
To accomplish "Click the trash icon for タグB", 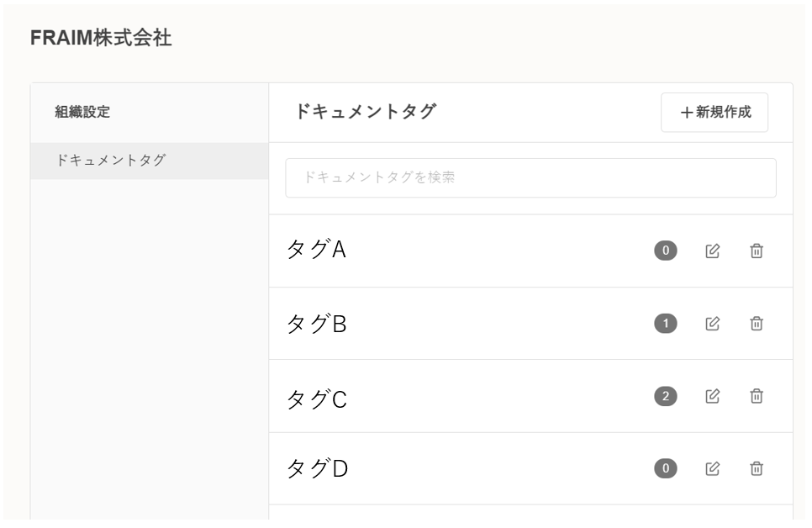I will click(757, 323).
